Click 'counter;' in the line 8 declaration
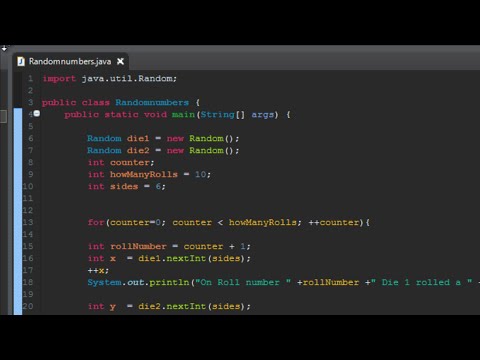Viewport: 480px width, 360px height. click(132, 162)
